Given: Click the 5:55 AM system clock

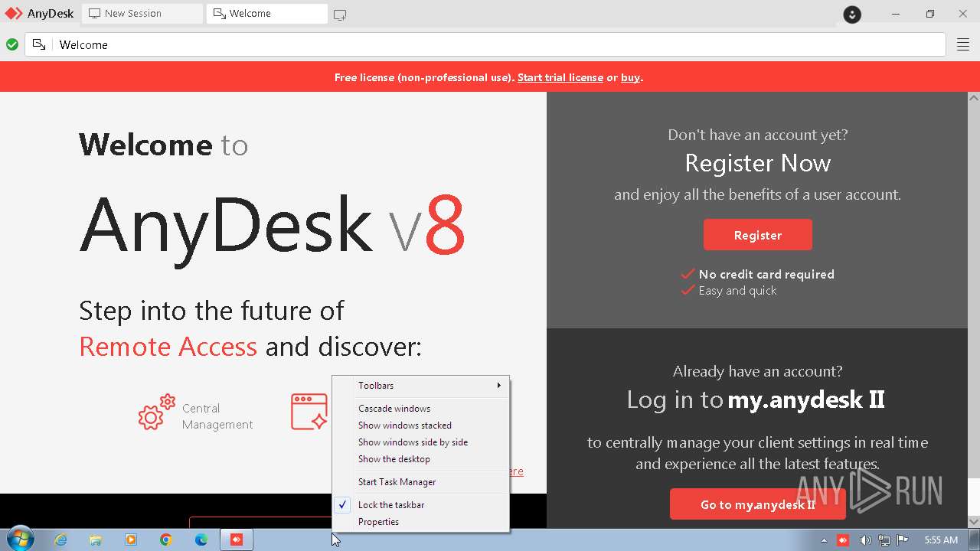Looking at the screenshot, I should pos(941,540).
